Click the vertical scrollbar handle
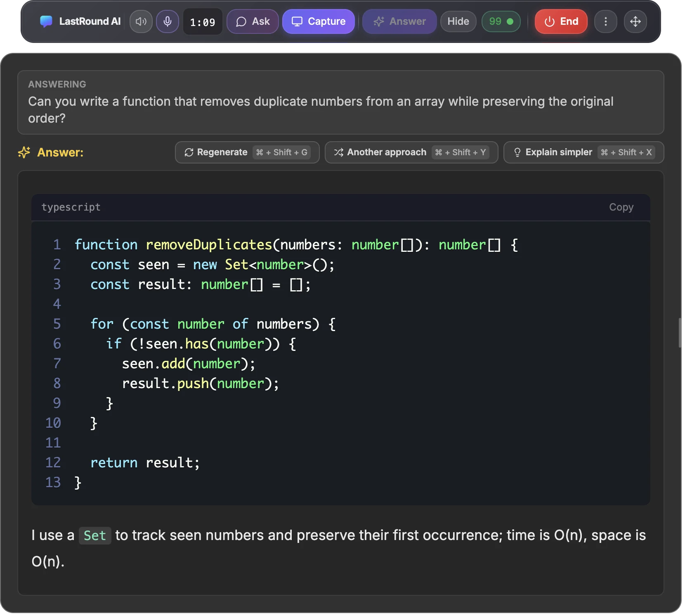The width and height of the screenshot is (685, 616). pyautogui.click(x=680, y=333)
